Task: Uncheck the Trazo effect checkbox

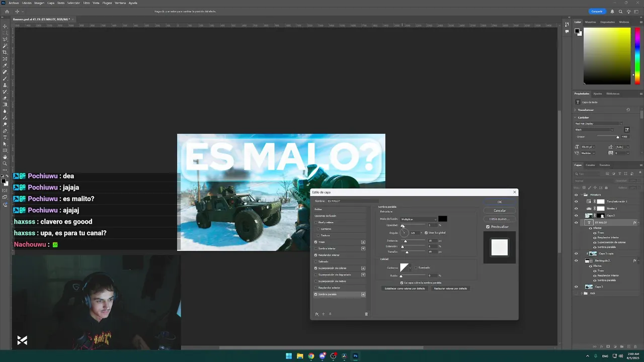Action: click(316, 242)
